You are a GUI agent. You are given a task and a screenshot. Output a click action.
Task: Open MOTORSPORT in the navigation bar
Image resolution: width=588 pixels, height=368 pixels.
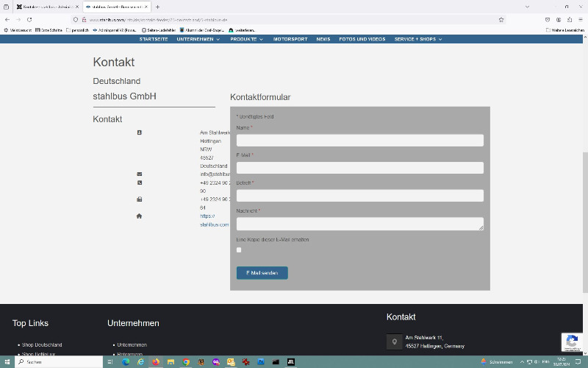point(290,39)
